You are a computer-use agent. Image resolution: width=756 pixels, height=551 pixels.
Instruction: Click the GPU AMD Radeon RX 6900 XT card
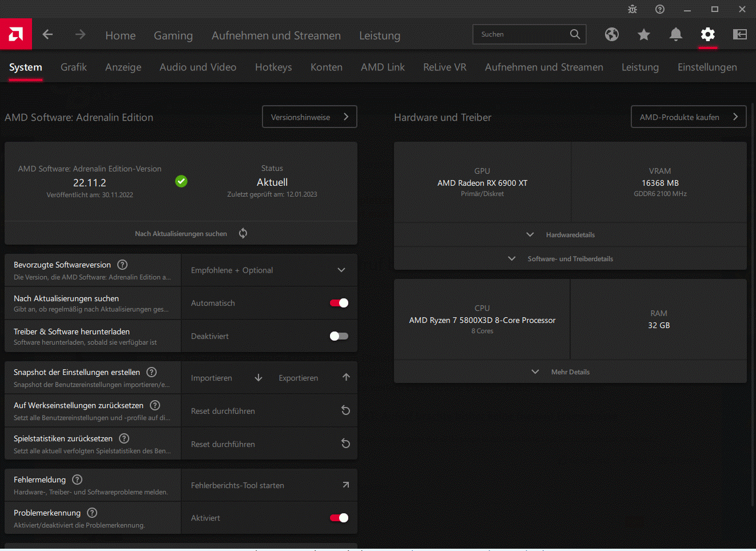point(482,182)
